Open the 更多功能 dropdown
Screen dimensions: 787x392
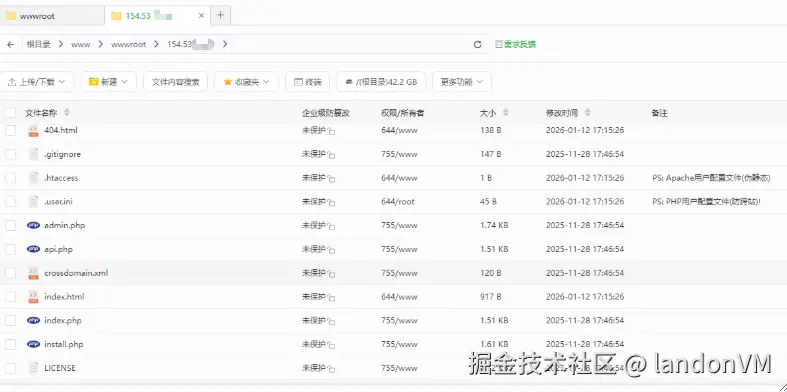tap(462, 82)
